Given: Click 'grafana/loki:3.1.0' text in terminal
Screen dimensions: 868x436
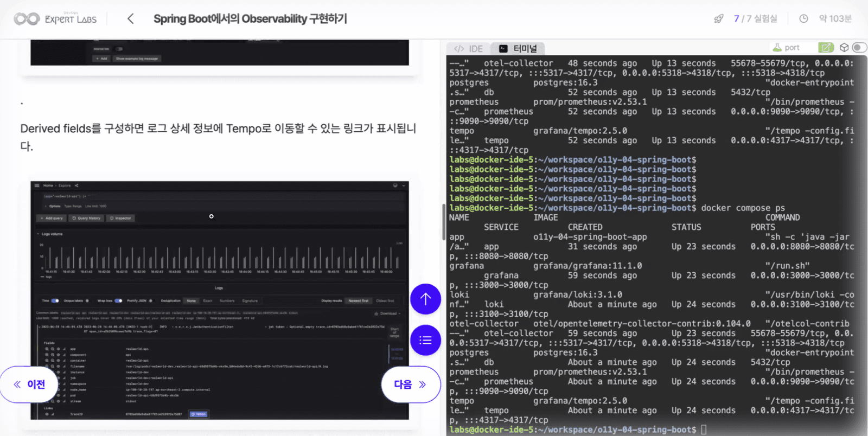Looking at the screenshot, I should point(578,295).
